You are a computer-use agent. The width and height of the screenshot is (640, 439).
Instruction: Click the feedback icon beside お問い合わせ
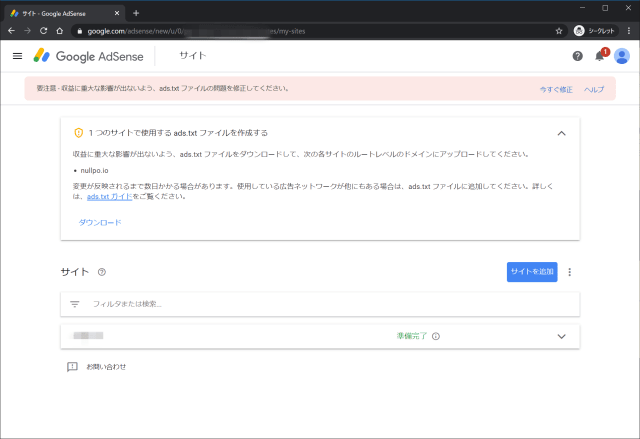[x=72, y=367]
